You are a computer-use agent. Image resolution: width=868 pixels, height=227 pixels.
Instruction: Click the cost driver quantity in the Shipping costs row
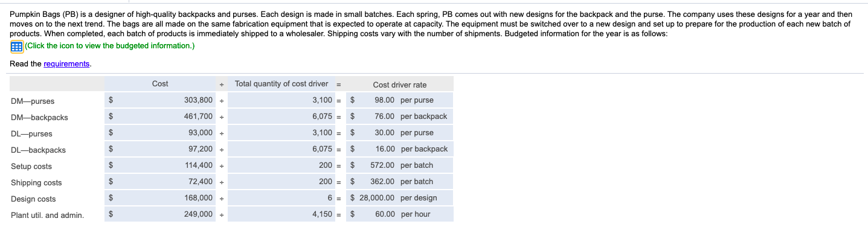(281, 182)
